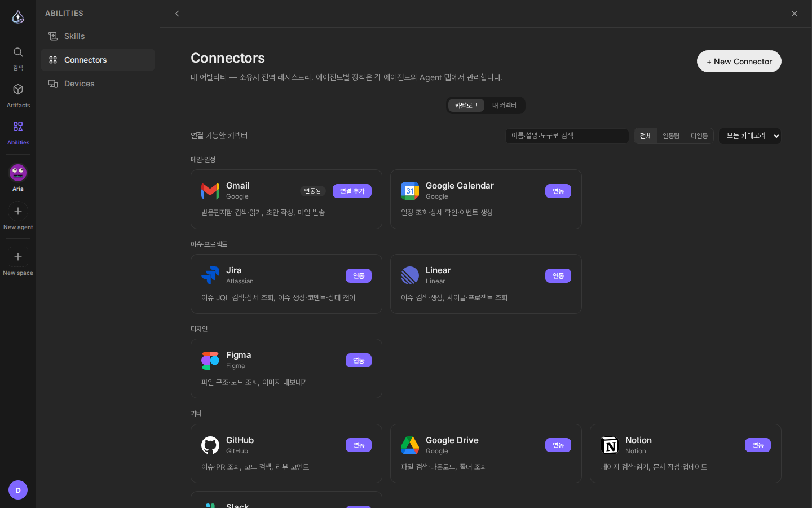Click the Google Calendar title text

click(460, 186)
